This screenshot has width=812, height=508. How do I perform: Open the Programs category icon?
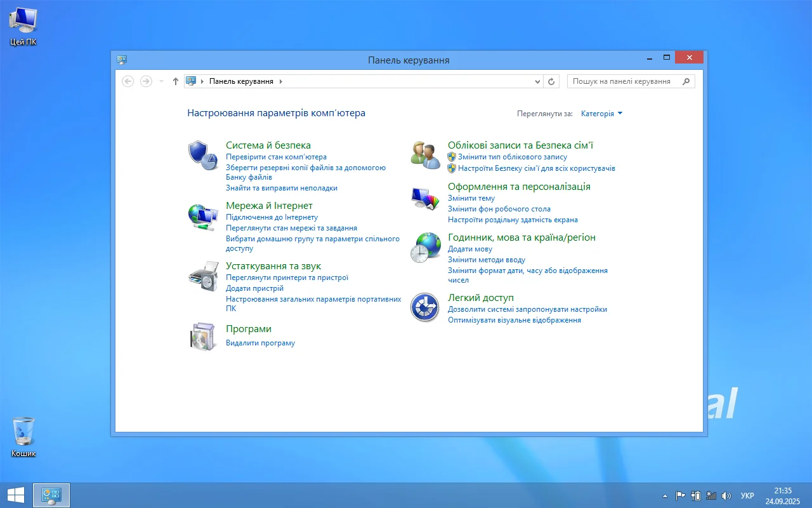202,337
